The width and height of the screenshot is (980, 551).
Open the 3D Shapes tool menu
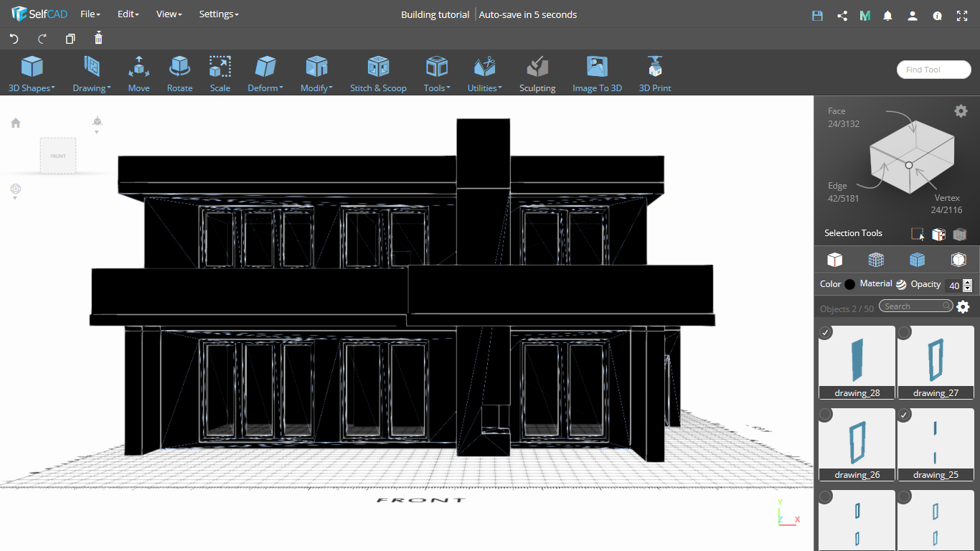(32, 74)
